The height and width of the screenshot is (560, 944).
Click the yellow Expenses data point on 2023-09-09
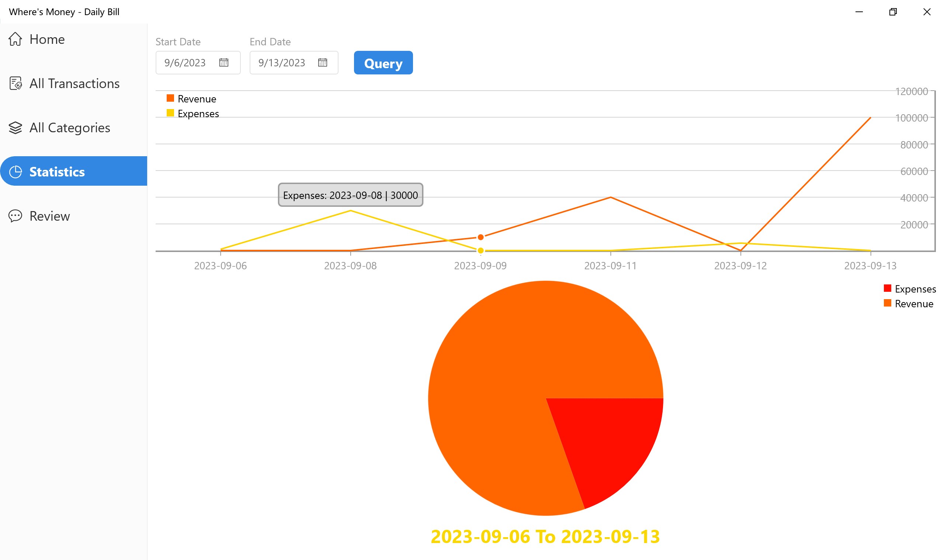tap(481, 251)
